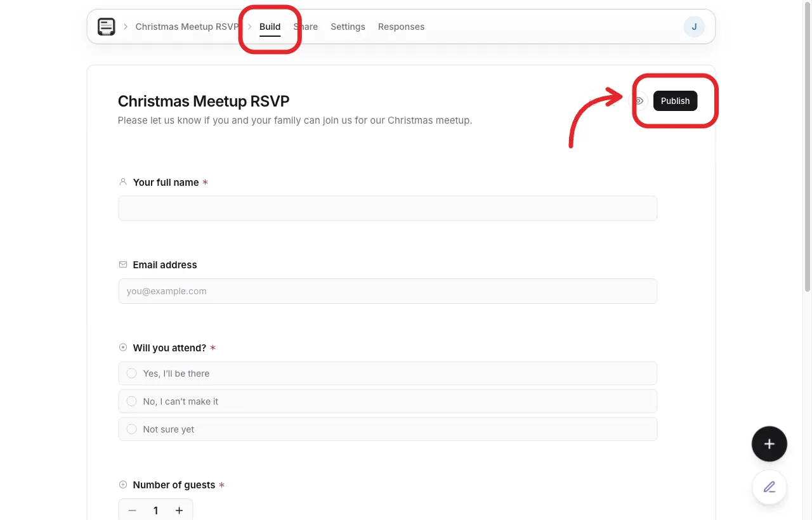
Task: Switch to the Share tab
Action: [x=306, y=27]
